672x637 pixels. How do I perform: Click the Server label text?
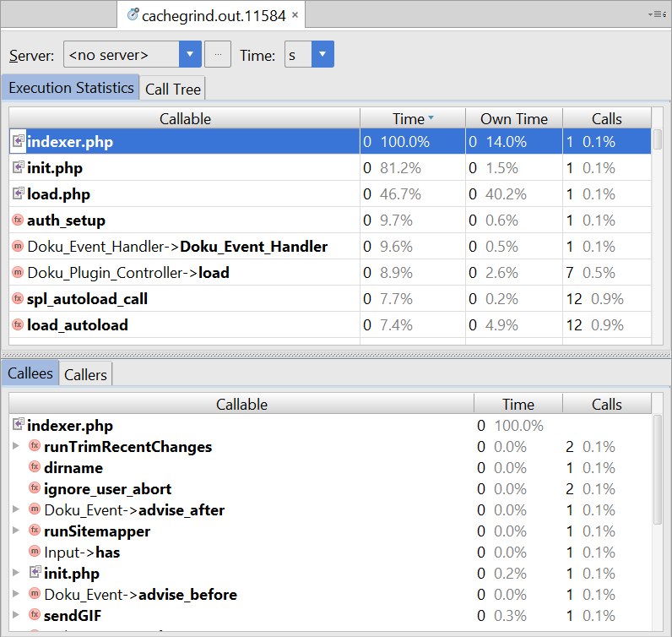[x=32, y=55]
